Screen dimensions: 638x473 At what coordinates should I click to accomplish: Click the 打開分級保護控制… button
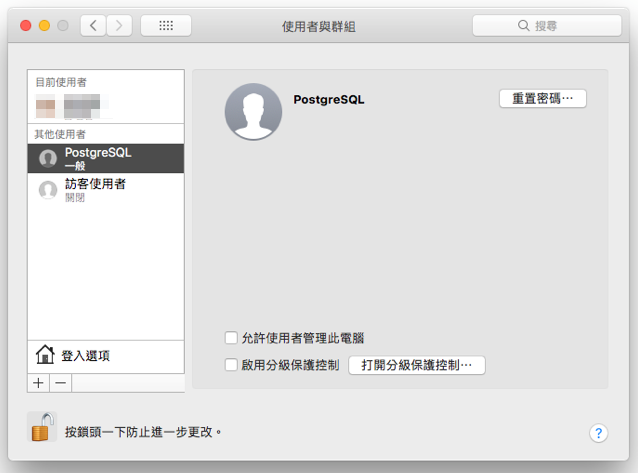click(x=417, y=365)
